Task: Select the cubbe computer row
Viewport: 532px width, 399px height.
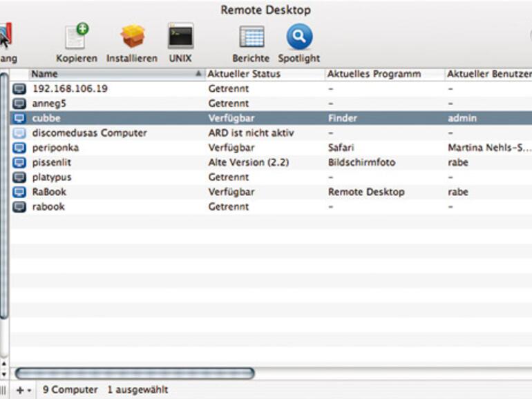Action: [x=47, y=118]
